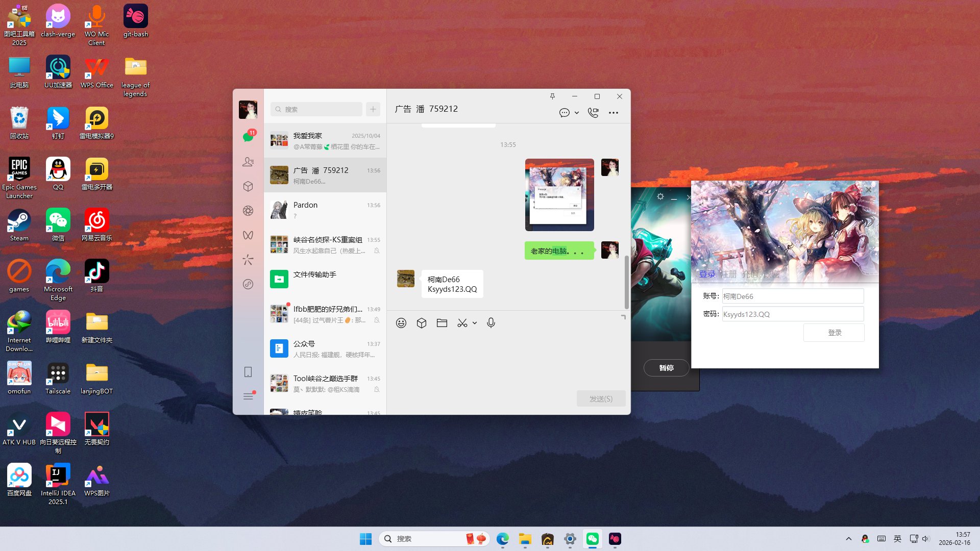Pin the WeChat window on top
The image size is (980, 551).
[552, 96]
